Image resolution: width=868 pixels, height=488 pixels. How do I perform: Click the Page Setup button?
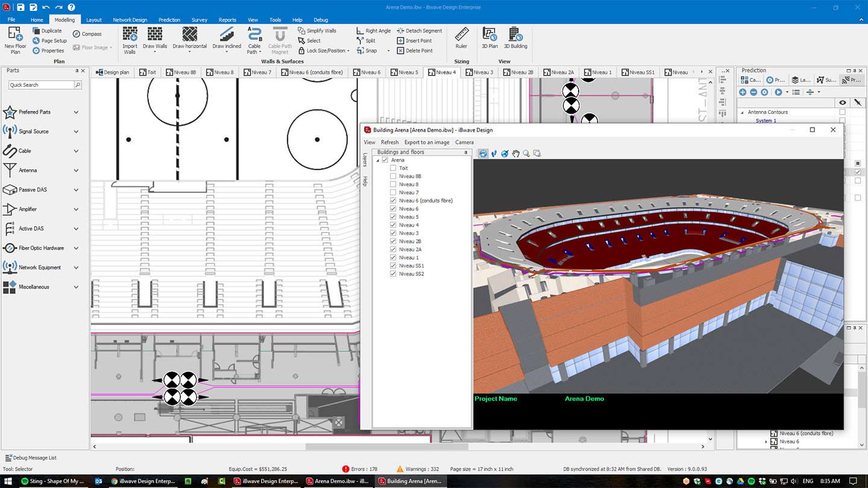click(x=49, y=41)
